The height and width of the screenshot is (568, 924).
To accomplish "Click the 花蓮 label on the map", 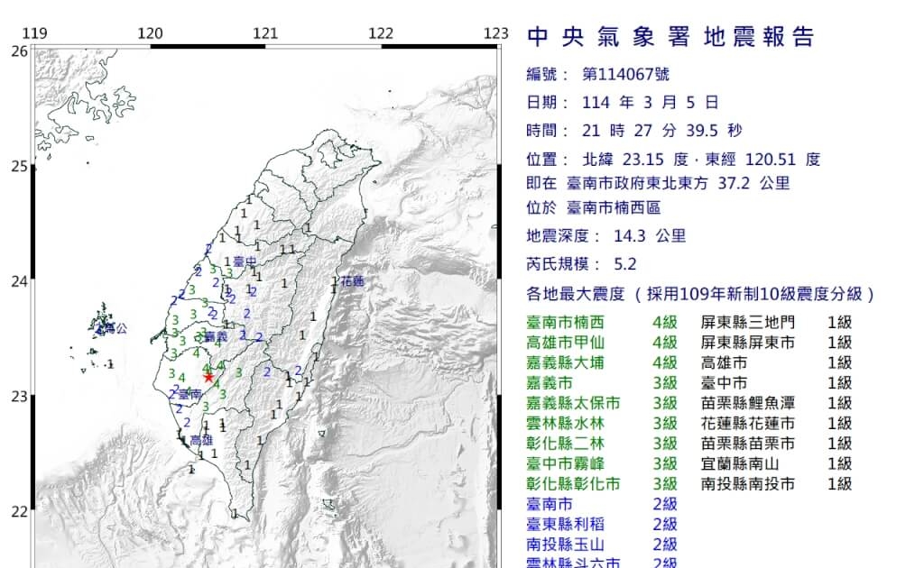I will click(353, 281).
